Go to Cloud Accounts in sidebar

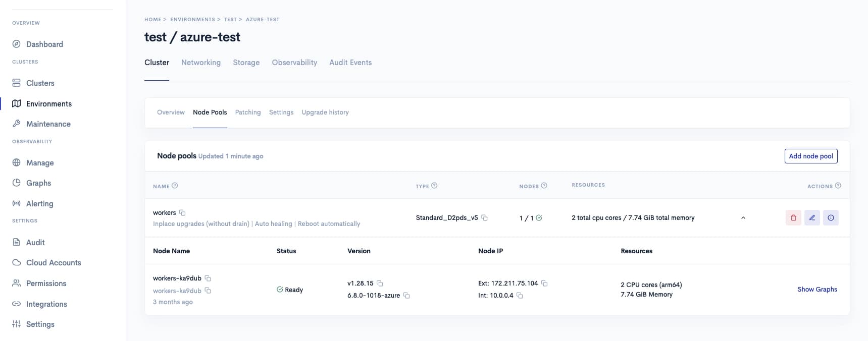[x=53, y=263]
